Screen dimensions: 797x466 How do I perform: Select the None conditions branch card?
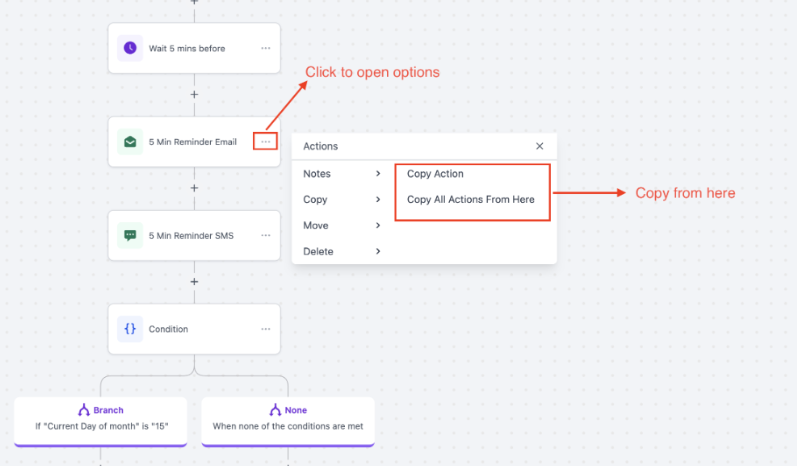click(x=288, y=418)
